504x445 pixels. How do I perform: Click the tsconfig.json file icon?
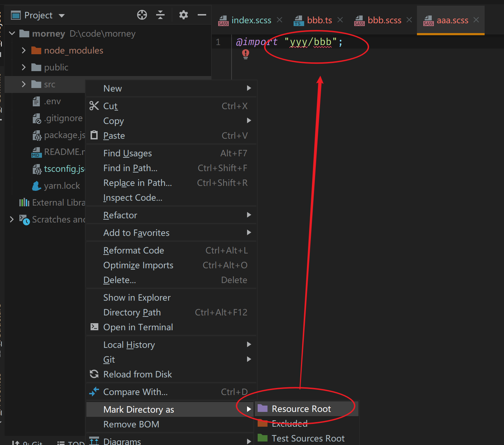coord(37,169)
